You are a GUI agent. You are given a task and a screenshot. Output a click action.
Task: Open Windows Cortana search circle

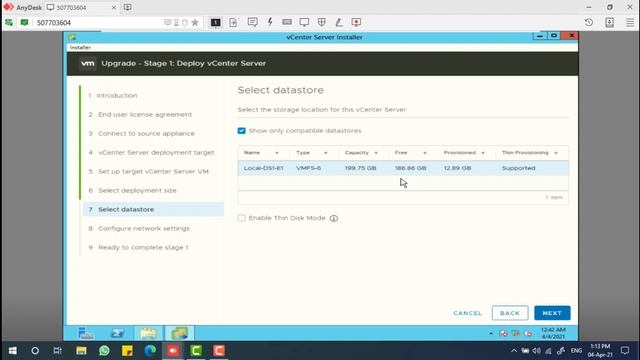pos(35,351)
